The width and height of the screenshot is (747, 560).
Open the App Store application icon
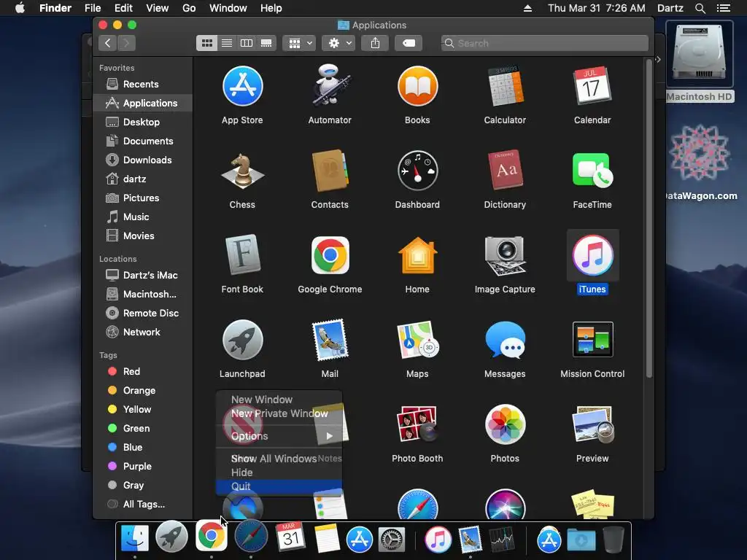click(242, 86)
